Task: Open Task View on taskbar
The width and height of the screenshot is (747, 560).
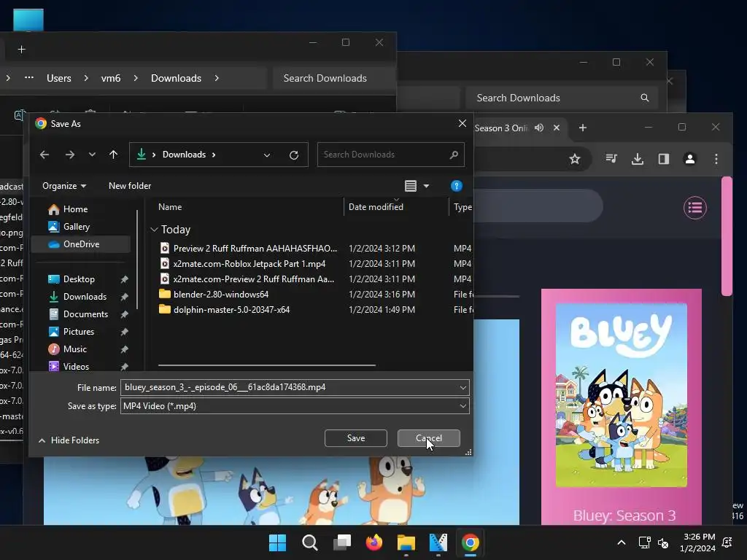Action: pyautogui.click(x=342, y=542)
